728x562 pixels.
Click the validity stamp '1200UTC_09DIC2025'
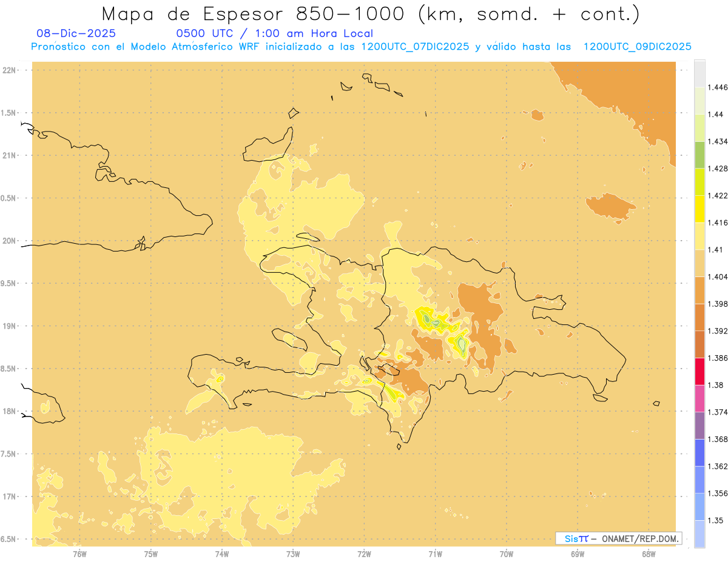tap(637, 47)
